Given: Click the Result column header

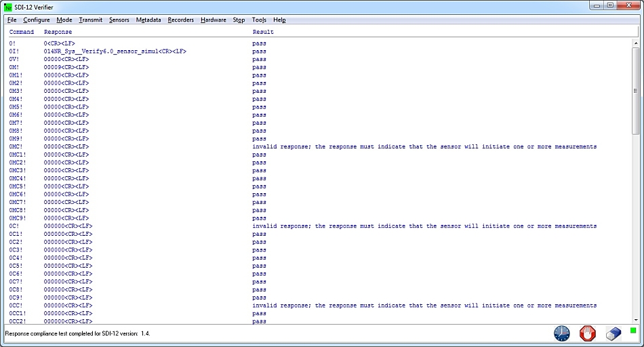Looking at the screenshot, I should click(263, 32).
